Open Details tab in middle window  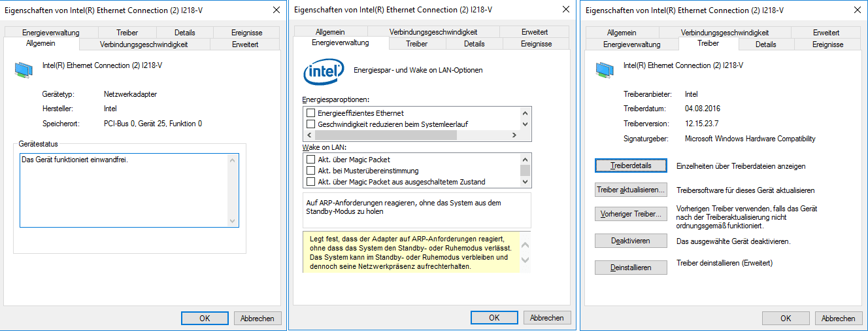click(x=475, y=44)
